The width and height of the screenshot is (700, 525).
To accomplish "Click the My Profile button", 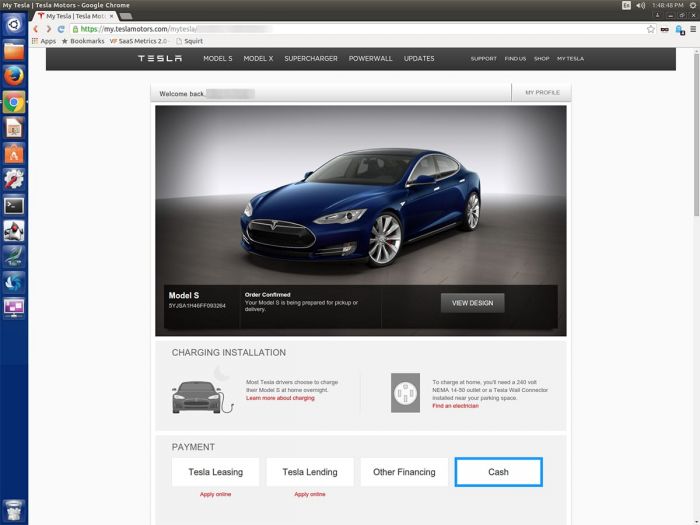I will click(542, 93).
